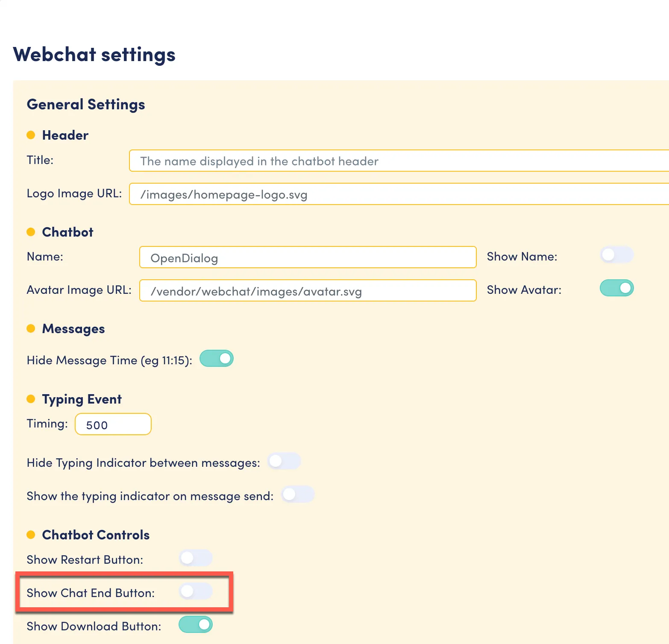Select the chatbot Name input field

tap(308, 258)
